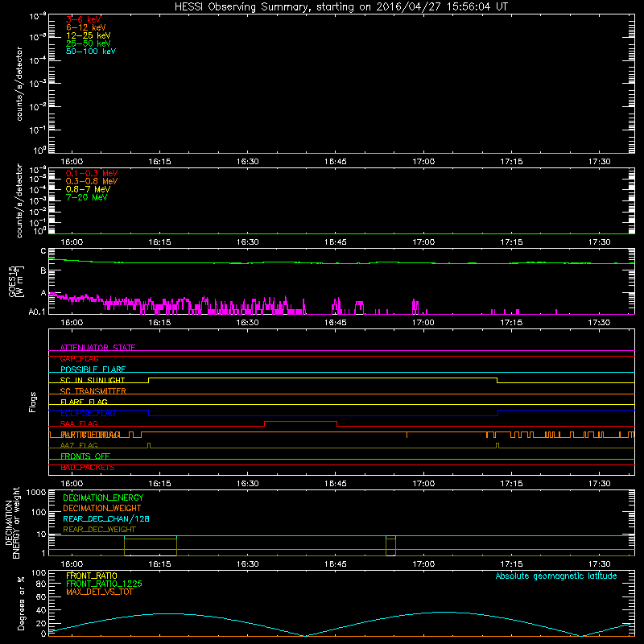Click the Flags vertical axis title
The height and width of the screenshot is (644, 644).
click(x=33, y=402)
